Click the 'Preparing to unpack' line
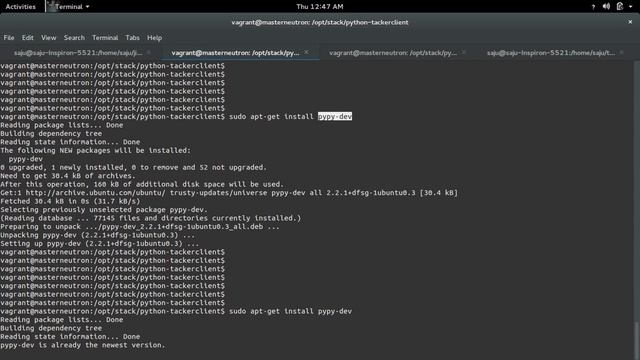640x360 pixels. pyautogui.click(x=140, y=227)
